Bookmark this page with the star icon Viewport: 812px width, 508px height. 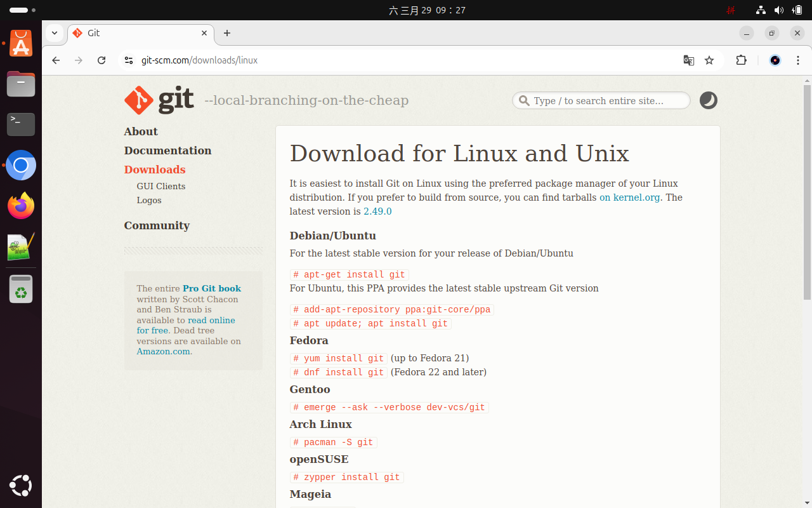[709, 60]
